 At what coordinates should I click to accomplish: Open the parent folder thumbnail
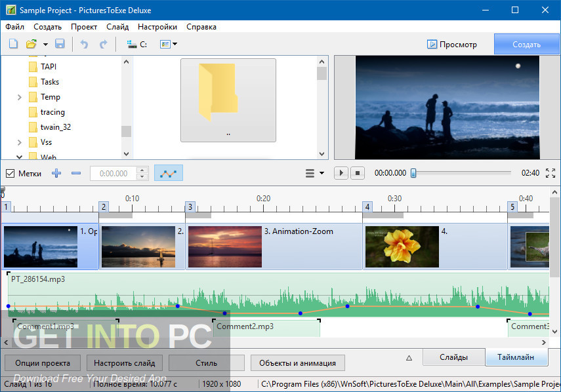(228, 100)
